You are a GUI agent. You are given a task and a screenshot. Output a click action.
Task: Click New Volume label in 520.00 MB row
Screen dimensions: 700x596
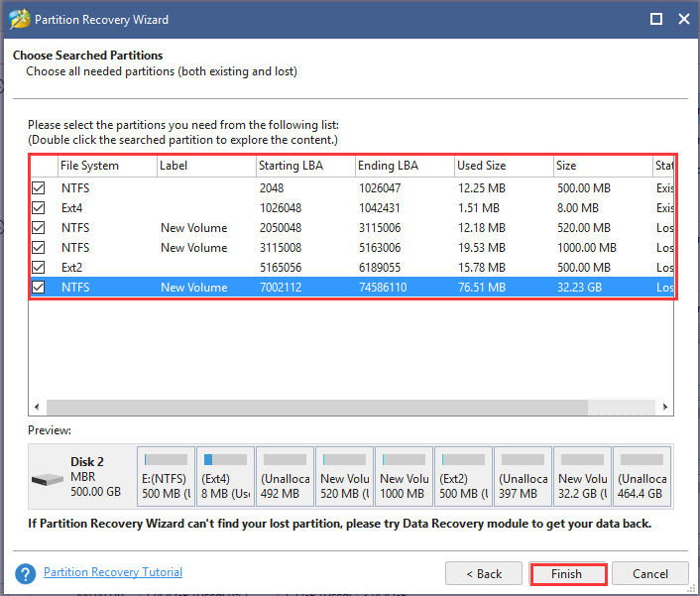tap(193, 228)
